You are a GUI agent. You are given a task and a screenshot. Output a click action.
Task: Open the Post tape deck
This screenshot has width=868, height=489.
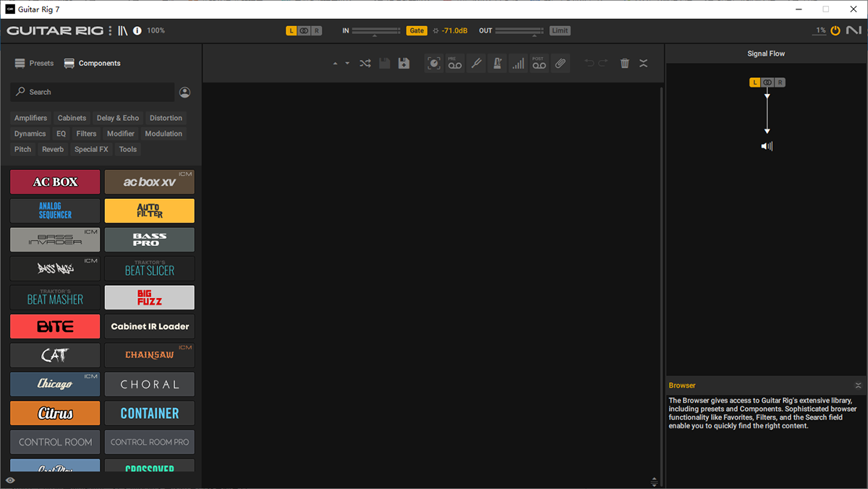pyautogui.click(x=539, y=64)
